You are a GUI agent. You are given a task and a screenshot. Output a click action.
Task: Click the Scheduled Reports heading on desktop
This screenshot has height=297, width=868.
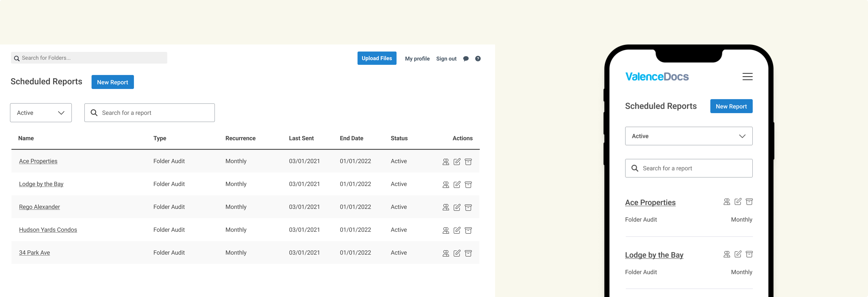coord(46,82)
